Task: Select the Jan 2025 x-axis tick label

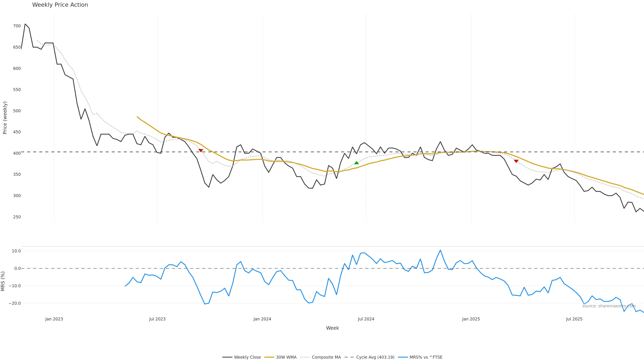Action: (x=471, y=319)
